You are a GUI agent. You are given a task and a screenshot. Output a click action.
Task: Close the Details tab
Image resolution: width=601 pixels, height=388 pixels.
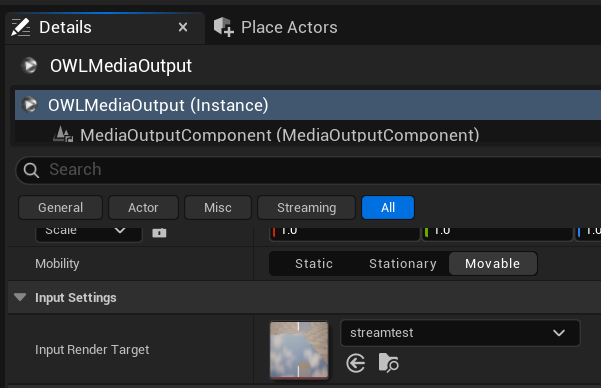(183, 27)
